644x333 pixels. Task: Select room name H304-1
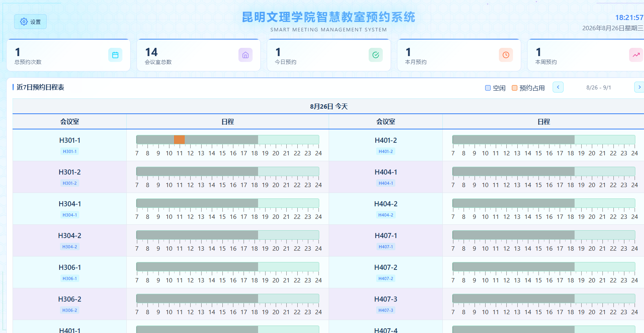click(x=70, y=204)
